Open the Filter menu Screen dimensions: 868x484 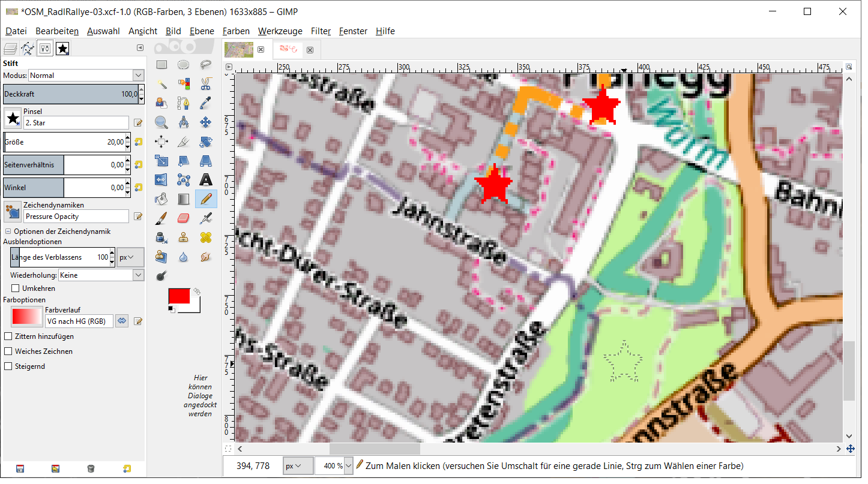point(321,31)
